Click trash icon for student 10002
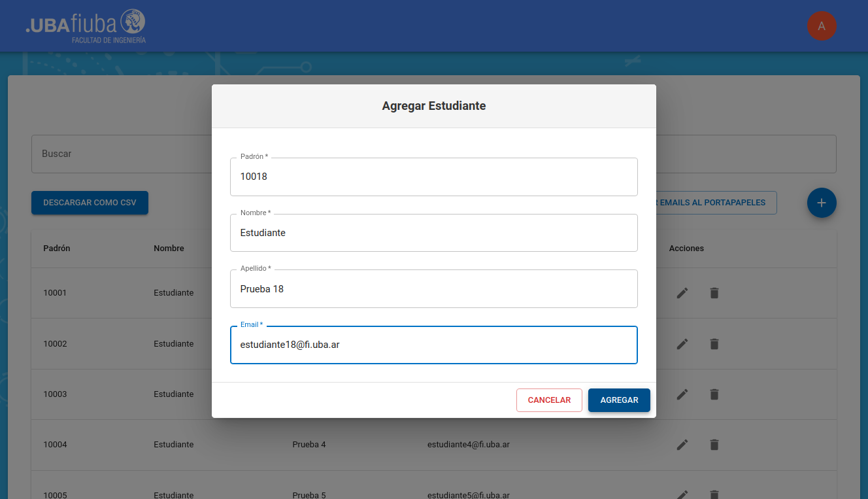Viewport: 868px width, 499px height. coord(714,344)
